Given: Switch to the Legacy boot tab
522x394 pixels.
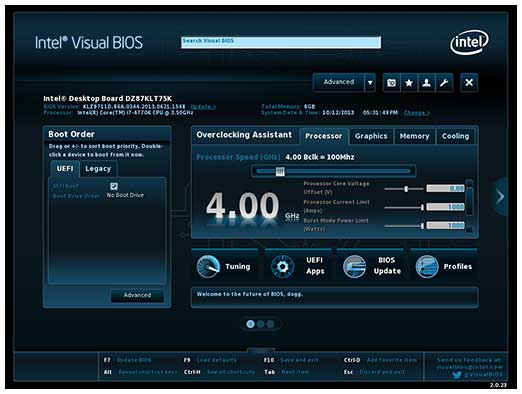Looking at the screenshot, I should point(98,169).
